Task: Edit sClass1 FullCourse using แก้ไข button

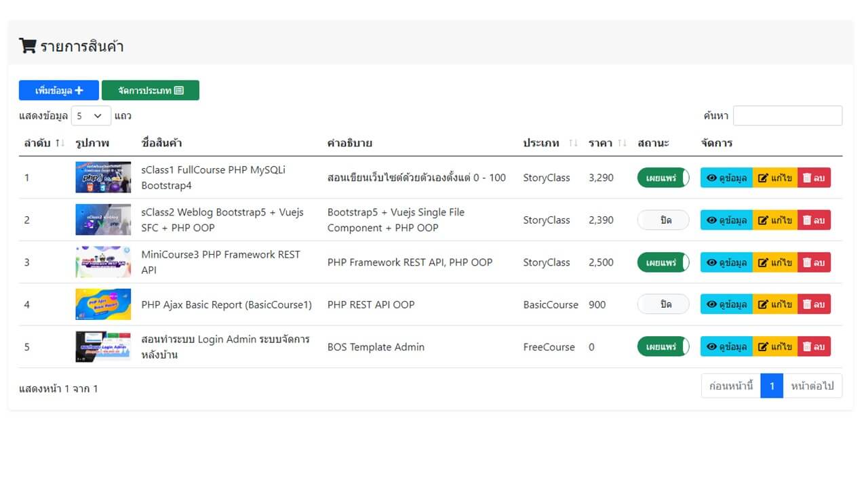Action: pos(775,178)
